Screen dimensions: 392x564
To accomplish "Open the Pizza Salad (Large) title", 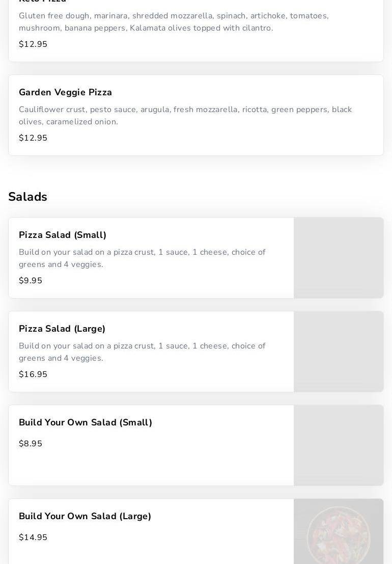I will pyautogui.click(x=62, y=329).
